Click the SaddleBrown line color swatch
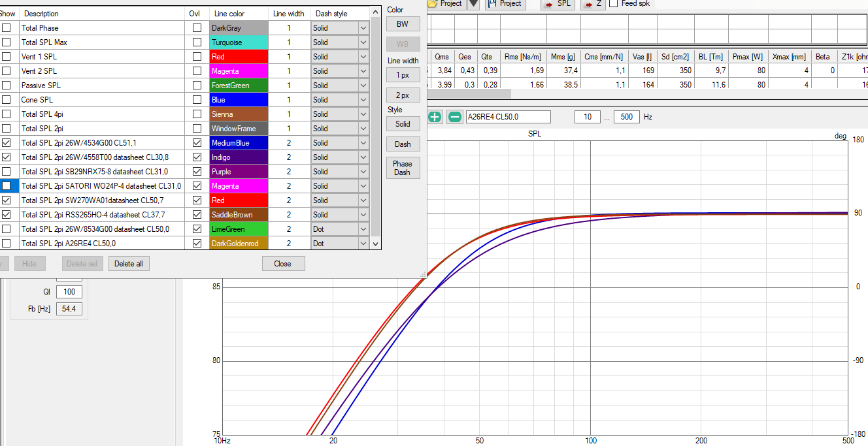Viewport: 868px width, 446px height. [x=239, y=215]
